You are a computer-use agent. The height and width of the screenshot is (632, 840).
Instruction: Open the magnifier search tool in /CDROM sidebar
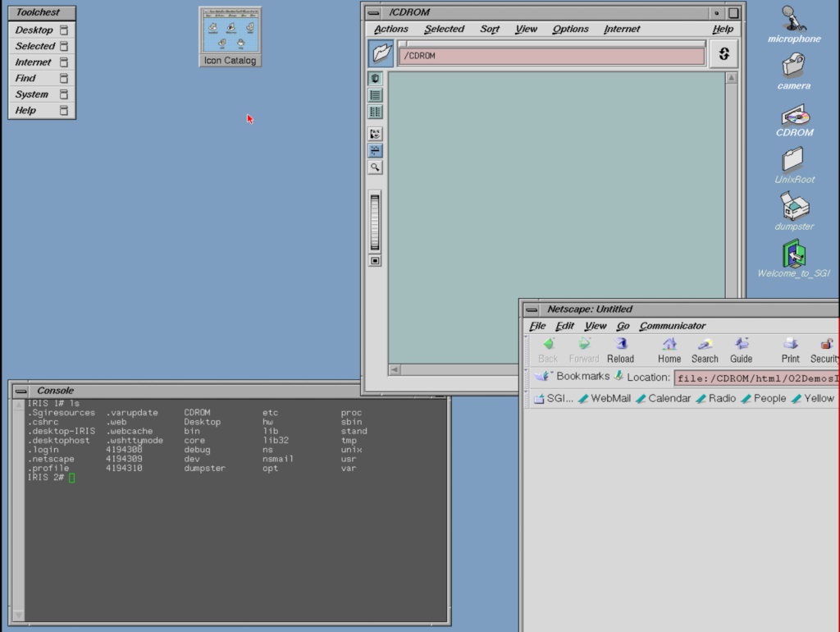pos(375,167)
